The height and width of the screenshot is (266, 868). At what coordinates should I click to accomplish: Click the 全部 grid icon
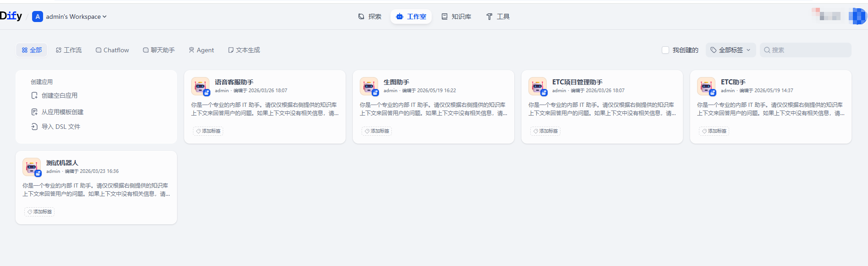(x=25, y=50)
